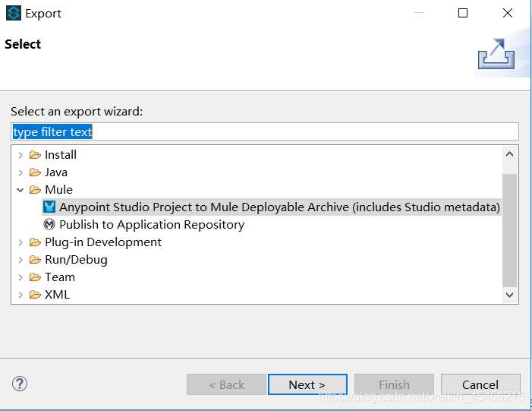Image resolution: width=532 pixels, height=411 pixels.
Task: Click the Run/Debug folder icon
Action: [35, 260]
